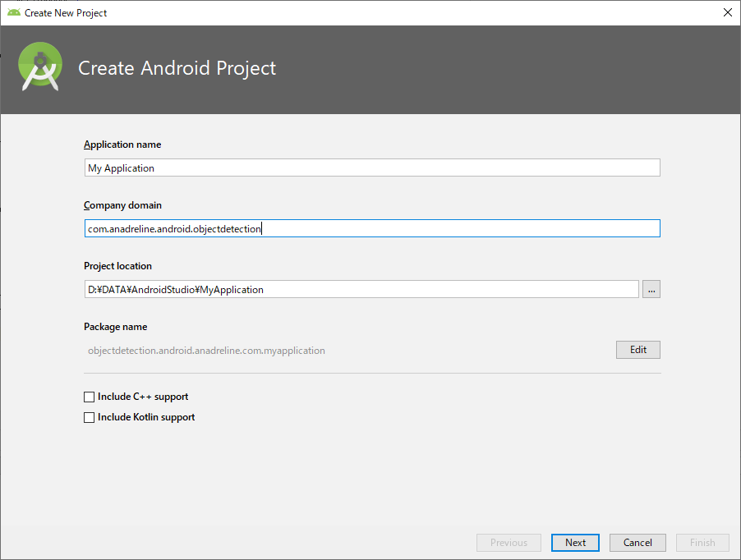The height and width of the screenshot is (560, 741).
Task: Click the "Create Android Project" header title
Action: point(177,68)
